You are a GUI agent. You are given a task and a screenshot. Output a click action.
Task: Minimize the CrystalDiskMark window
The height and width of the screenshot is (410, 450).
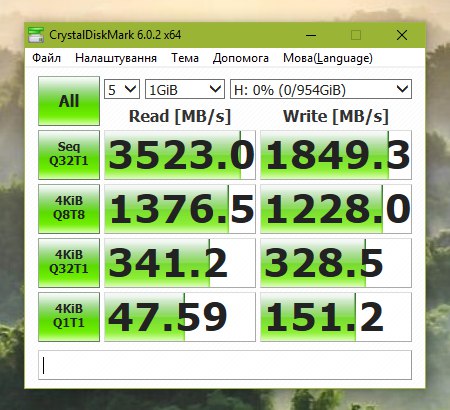coord(311,35)
